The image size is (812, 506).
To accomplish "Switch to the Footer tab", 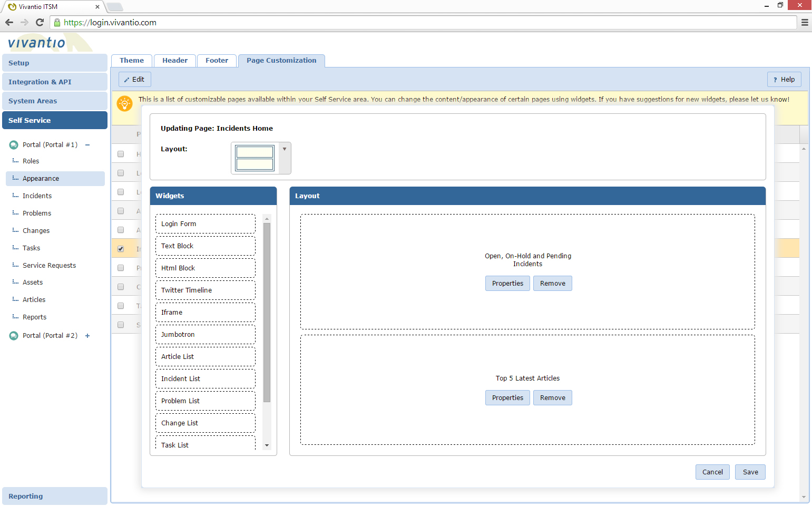I will (217, 60).
